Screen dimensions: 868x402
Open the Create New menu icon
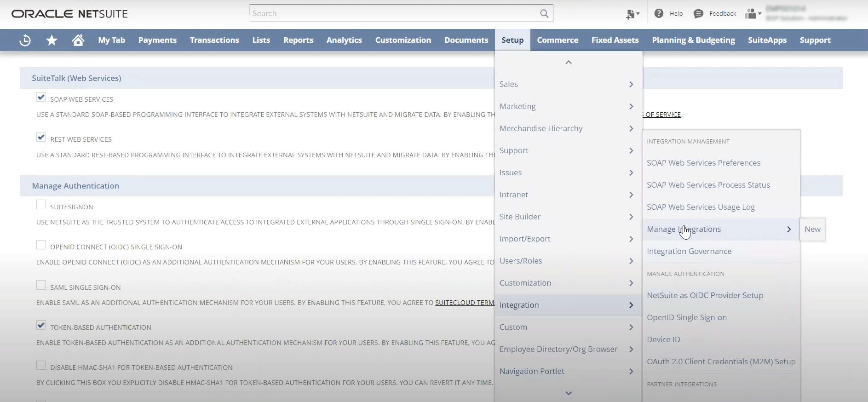(x=632, y=14)
